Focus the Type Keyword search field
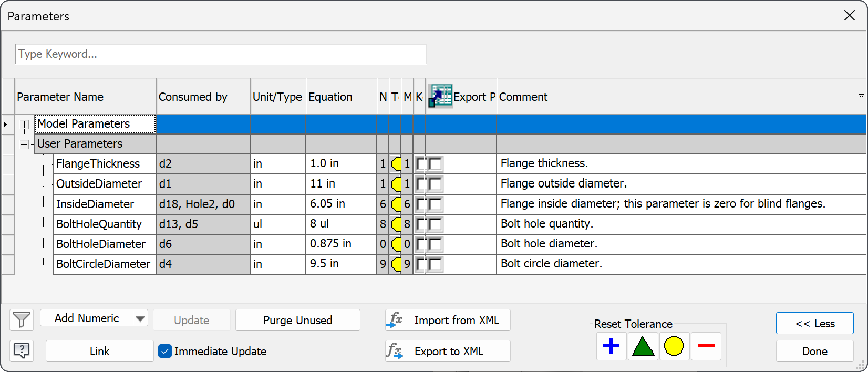Image resolution: width=868 pixels, height=372 pixels. tap(221, 54)
